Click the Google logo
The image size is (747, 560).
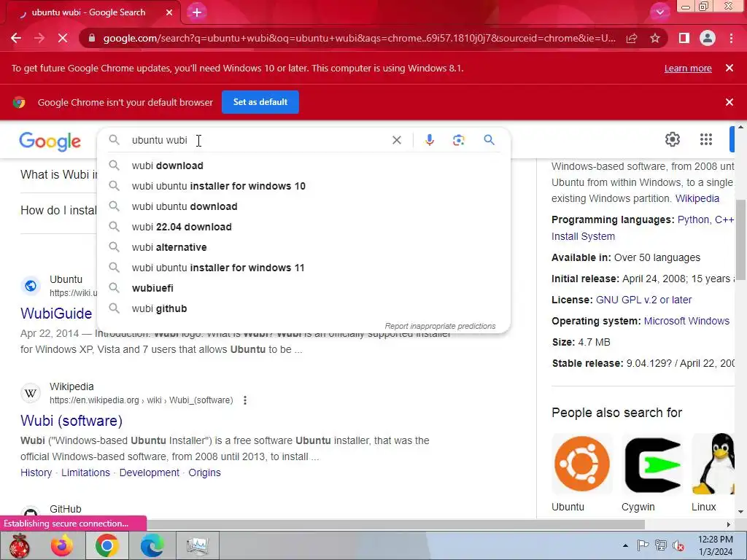(x=50, y=141)
